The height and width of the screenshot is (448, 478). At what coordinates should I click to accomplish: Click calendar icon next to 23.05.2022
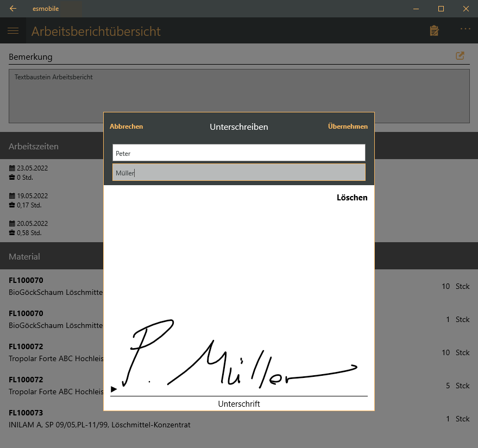[x=12, y=168]
